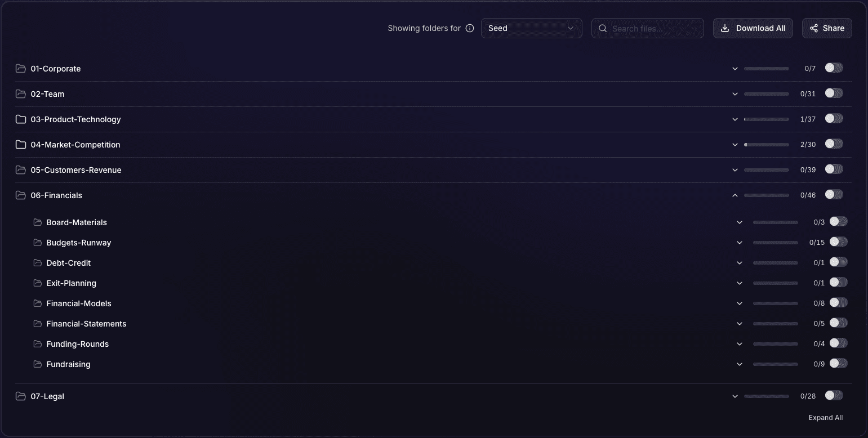Click the info icon beside Showing folders for
The image size is (868, 438).
click(470, 28)
